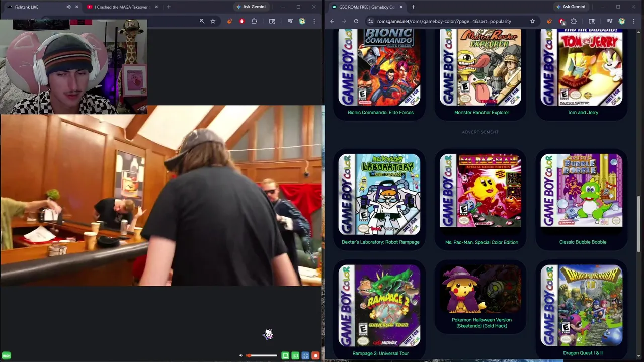Reload the romsgames.net page
The height and width of the screenshot is (362, 644).
pos(356,21)
